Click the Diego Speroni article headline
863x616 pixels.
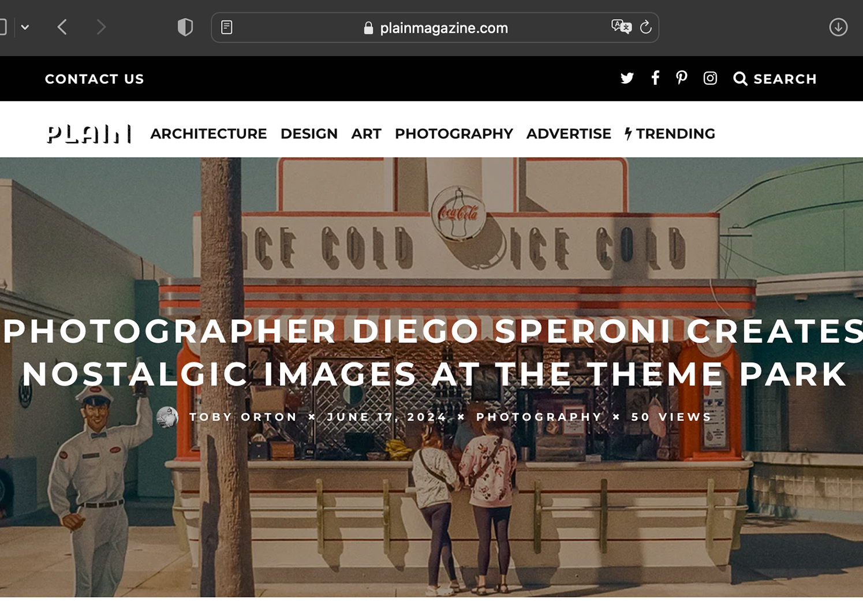(x=433, y=353)
